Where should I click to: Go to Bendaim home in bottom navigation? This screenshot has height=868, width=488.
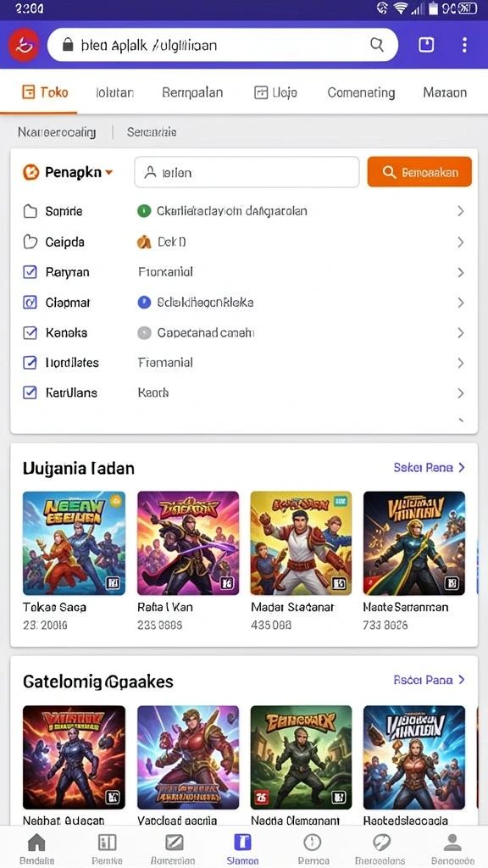click(36, 849)
